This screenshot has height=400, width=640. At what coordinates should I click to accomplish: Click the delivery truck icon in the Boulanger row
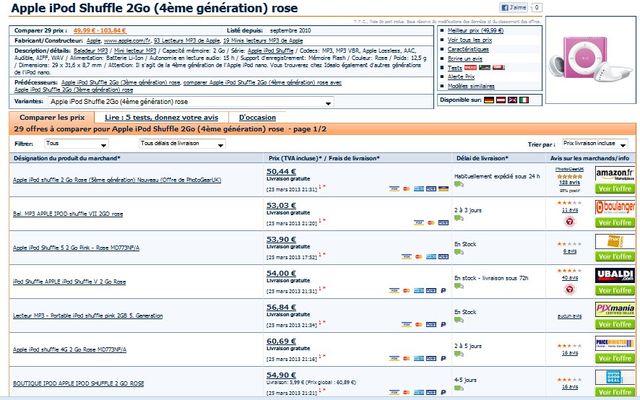tap(459, 218)
